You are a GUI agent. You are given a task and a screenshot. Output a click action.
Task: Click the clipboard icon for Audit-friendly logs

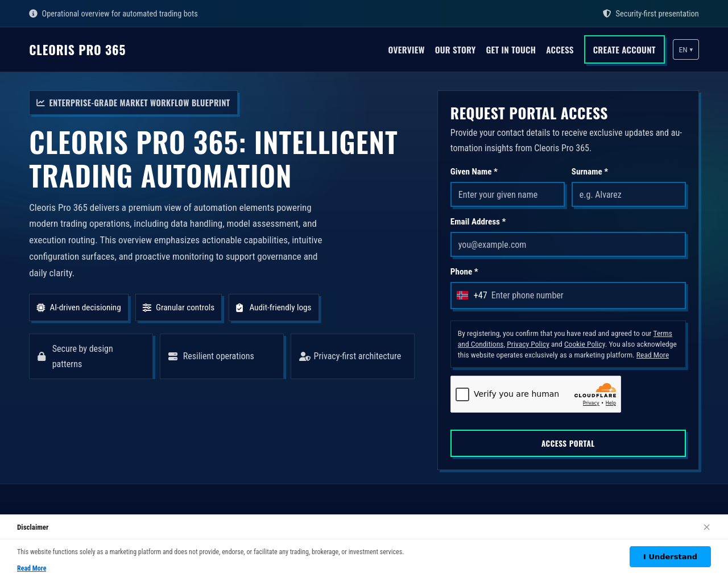click(239, 307)
